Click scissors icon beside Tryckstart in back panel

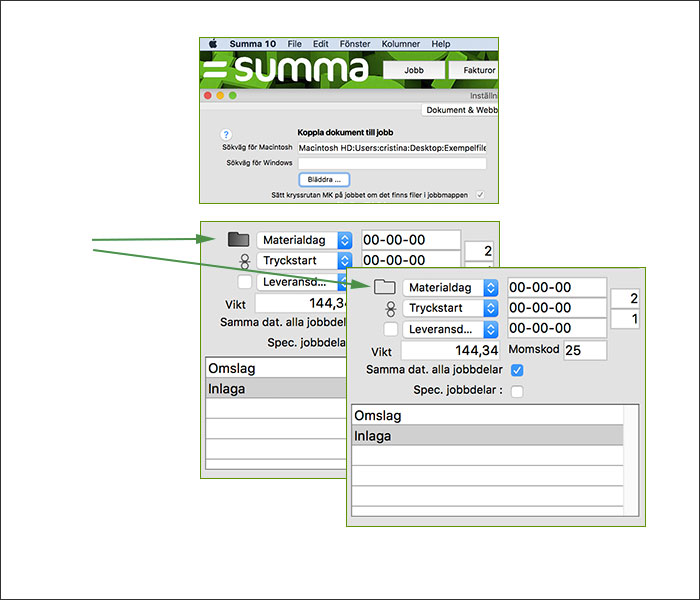pyautogui.click(x=245, y=261)
